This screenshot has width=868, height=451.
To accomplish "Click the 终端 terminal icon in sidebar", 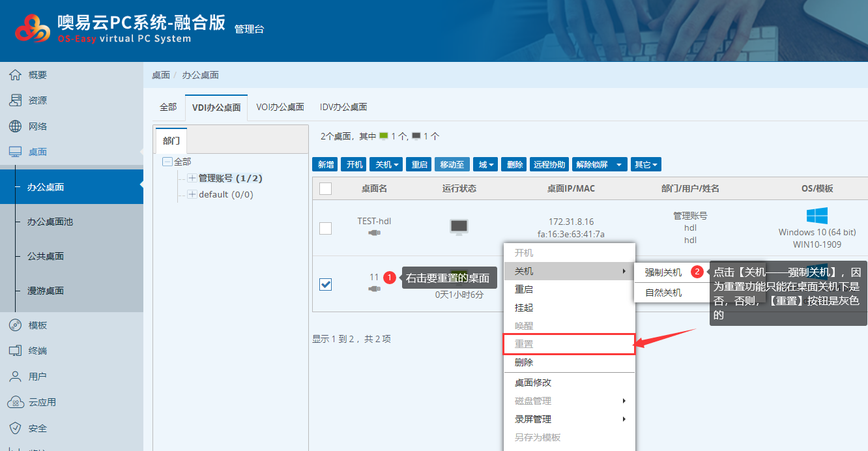I will (x=15, y=351).
